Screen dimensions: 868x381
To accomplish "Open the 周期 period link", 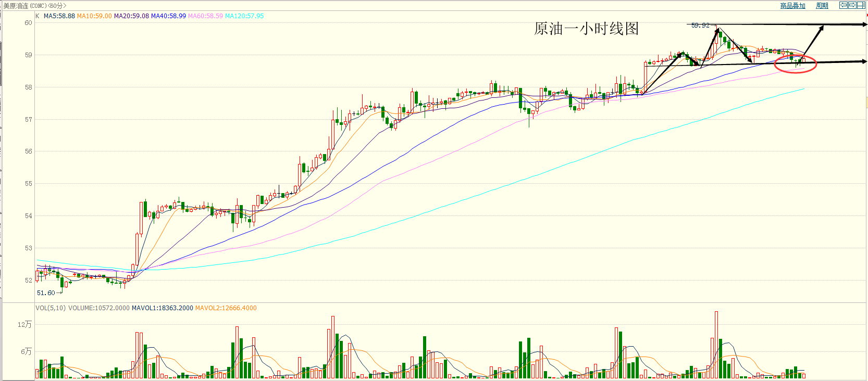I will [822, 6].
